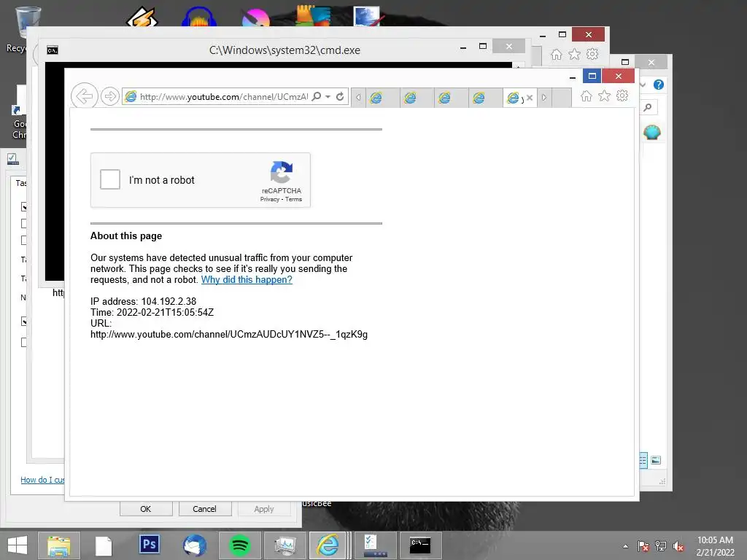Click the browser Forward arrow button
Image resolution: width=747 pixels, height=560 pixels.
point(110,97)
